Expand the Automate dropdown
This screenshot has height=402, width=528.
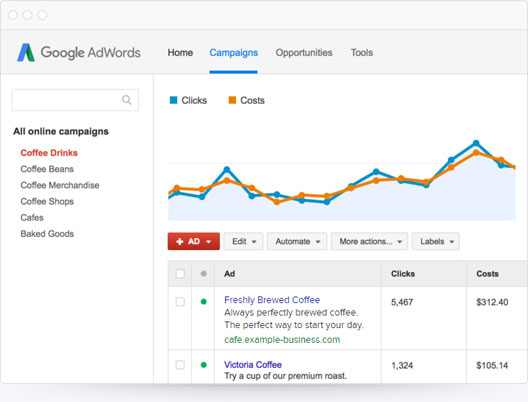pos(297,241)
